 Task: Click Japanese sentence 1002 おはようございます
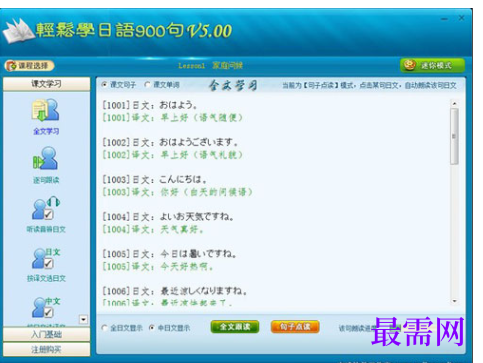coord(170,142)
